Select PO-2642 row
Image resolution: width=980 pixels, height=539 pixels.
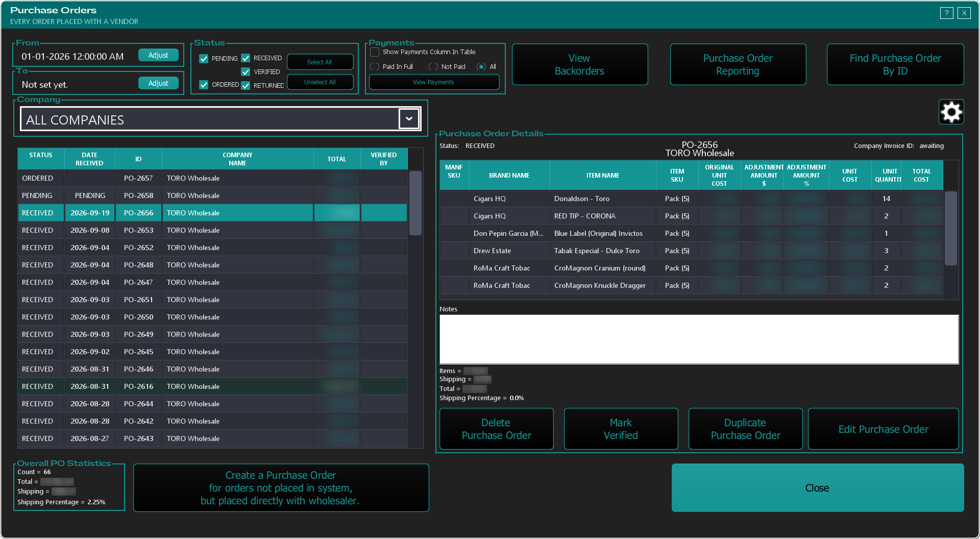pos(212,421)
